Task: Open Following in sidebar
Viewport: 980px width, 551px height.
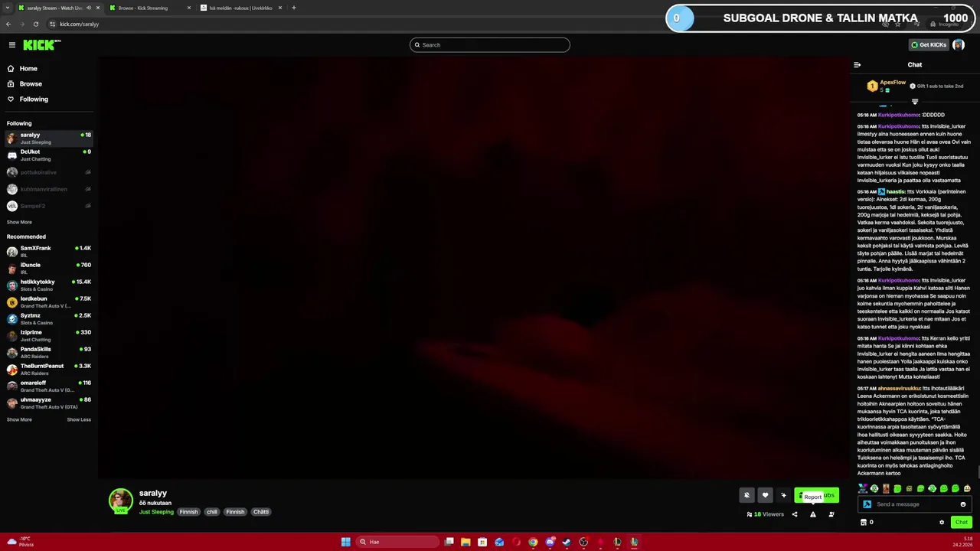Action: pyautogui.click(x=34, y=99)
